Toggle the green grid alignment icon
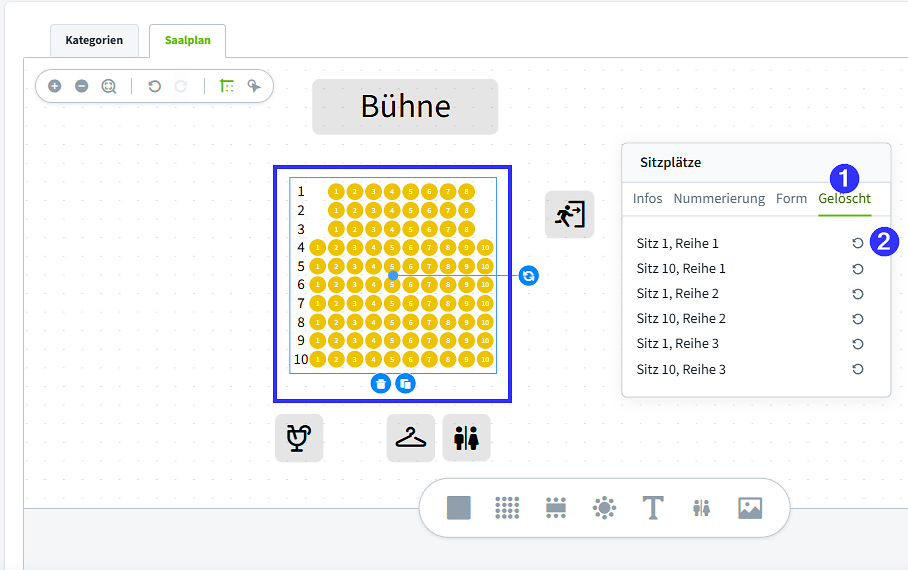Image resolution: width=908 pixels, height=570 pixels. pos(226,86)
